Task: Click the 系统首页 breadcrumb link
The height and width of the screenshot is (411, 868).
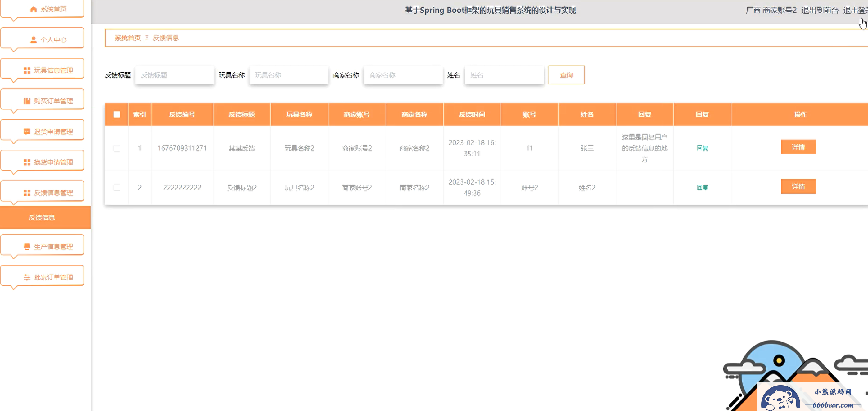Action: pos(128,38)
